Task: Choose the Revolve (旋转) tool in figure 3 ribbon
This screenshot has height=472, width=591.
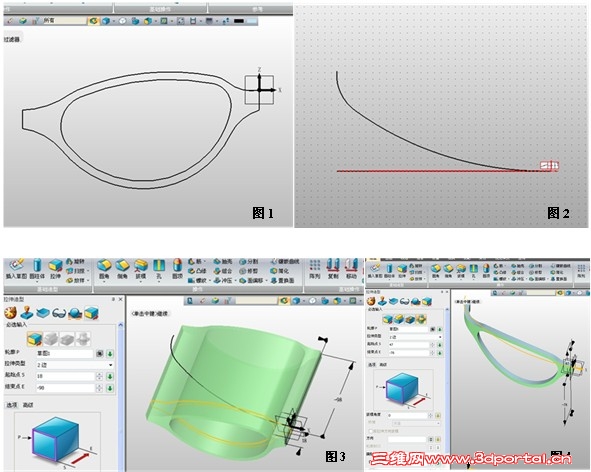Action: [x=75, y=261]
